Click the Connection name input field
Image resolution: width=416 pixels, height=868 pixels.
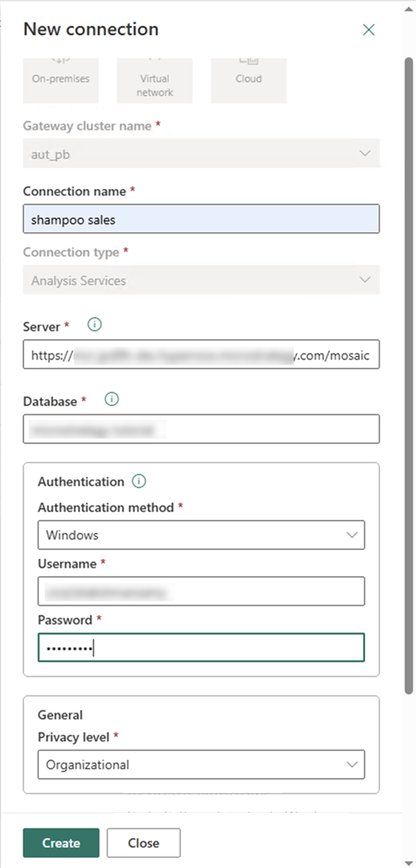click(201, 219)
